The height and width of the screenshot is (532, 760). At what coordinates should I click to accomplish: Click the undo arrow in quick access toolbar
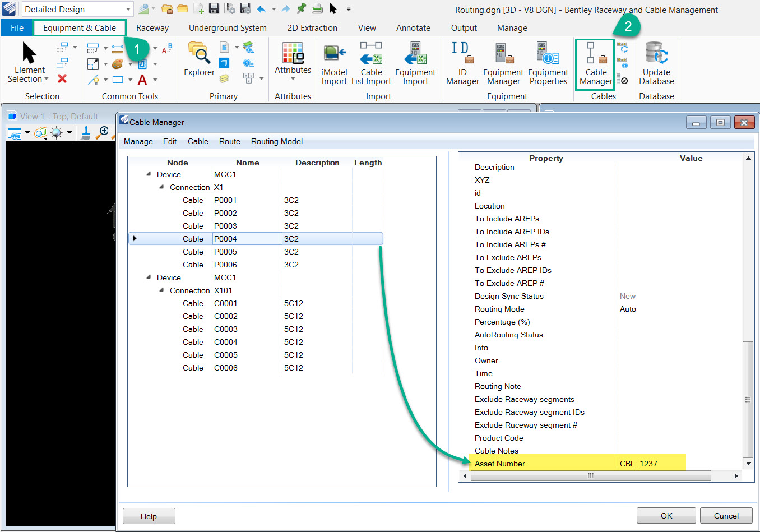click(x=261, y=8)
